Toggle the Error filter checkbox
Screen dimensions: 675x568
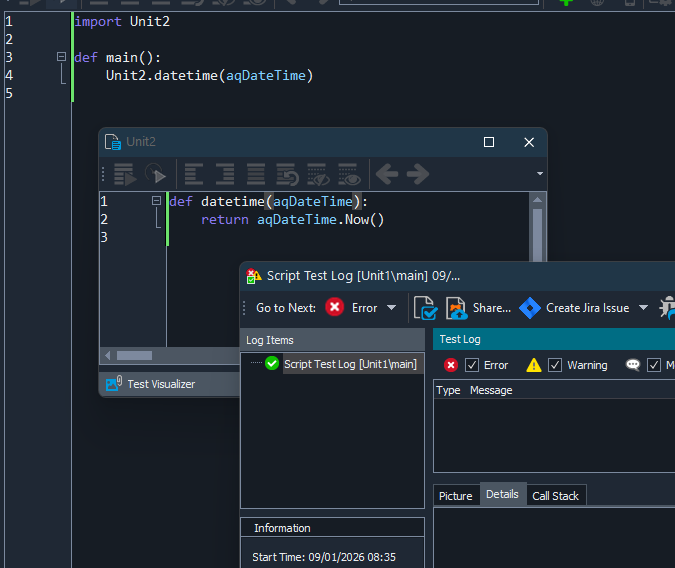472,365
